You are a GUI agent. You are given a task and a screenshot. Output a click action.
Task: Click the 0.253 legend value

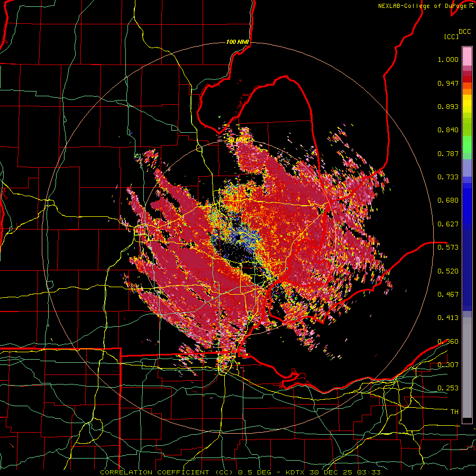click(448, 388)
